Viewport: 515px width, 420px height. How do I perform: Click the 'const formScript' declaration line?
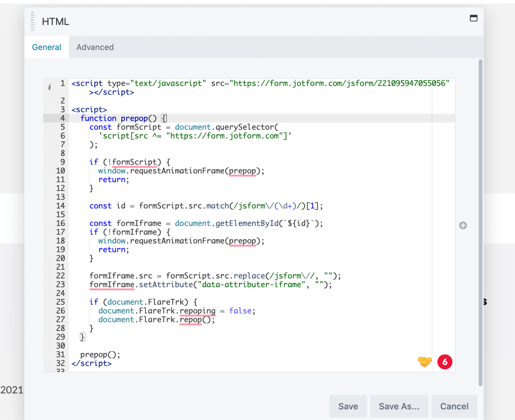(x=184, y=127)
